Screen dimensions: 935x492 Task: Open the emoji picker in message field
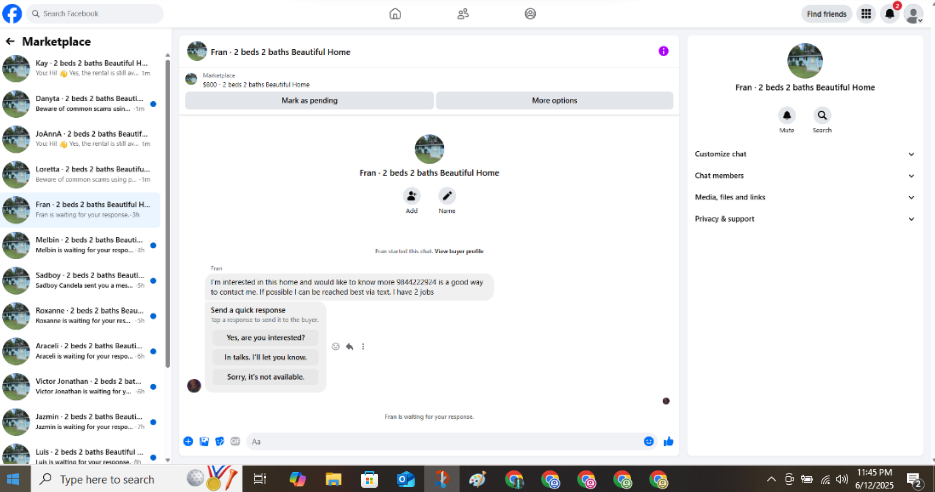(x=649, y=441)
